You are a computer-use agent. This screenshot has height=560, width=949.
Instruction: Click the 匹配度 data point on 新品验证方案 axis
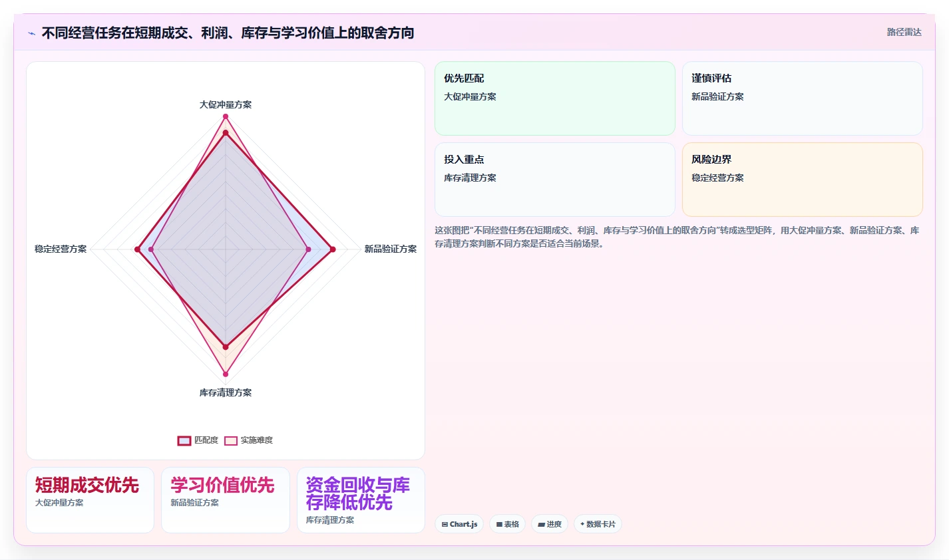point(333,249)
